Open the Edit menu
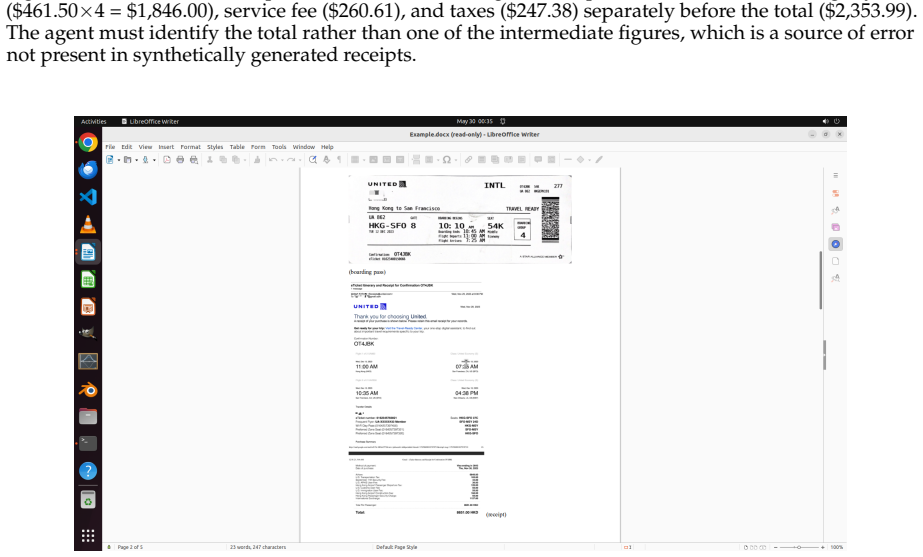 point(127,147)
